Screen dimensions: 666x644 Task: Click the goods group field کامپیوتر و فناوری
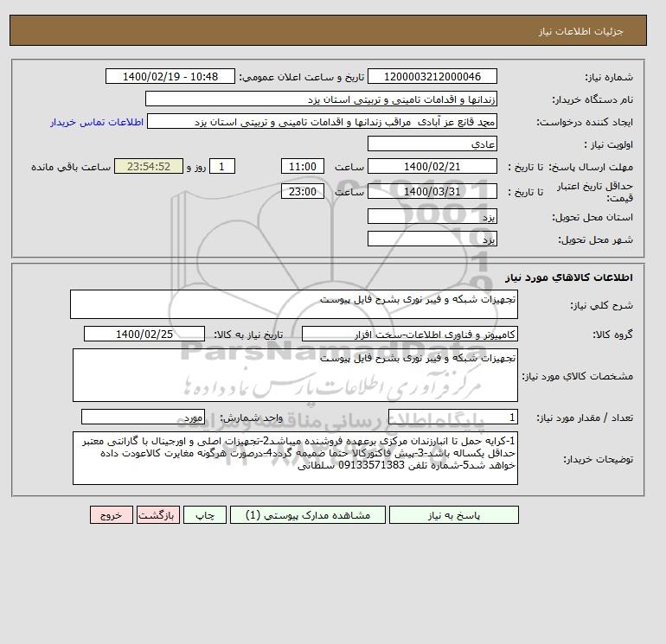click(x=410, y=334)
